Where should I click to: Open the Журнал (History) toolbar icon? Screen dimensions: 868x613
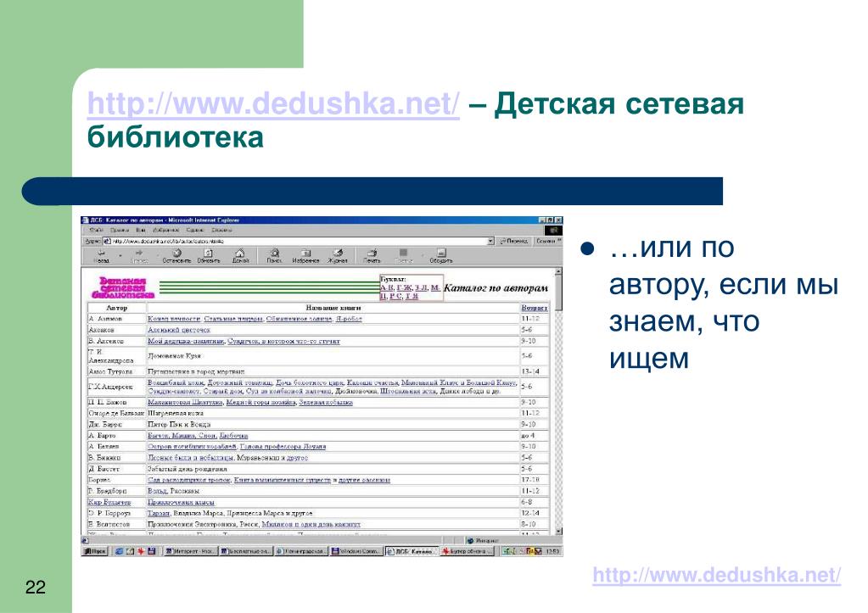pyautogui.click(x=338, y=255)
